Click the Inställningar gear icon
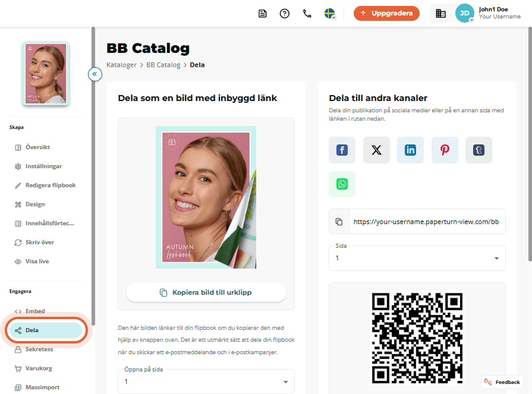 point(18,166)
